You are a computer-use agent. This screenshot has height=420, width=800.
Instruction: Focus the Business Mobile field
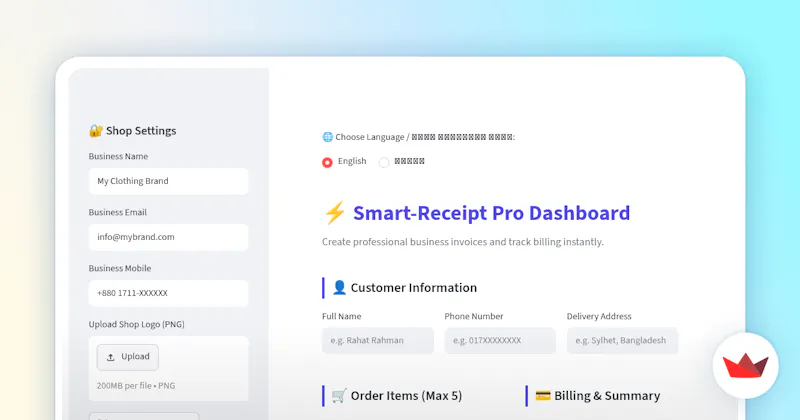(x=168, y=293)
